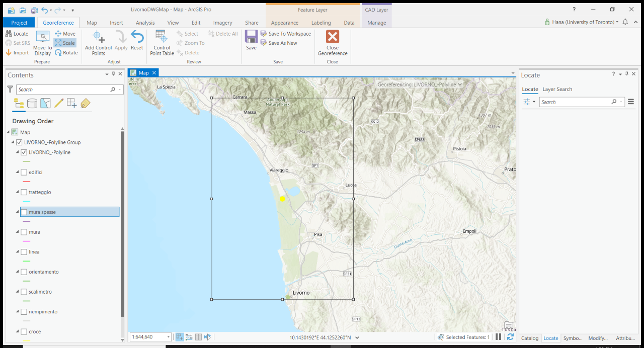Switch to List By Editing view
The height and width of the screenshot is (348, 644).
(x=58, y=103)
